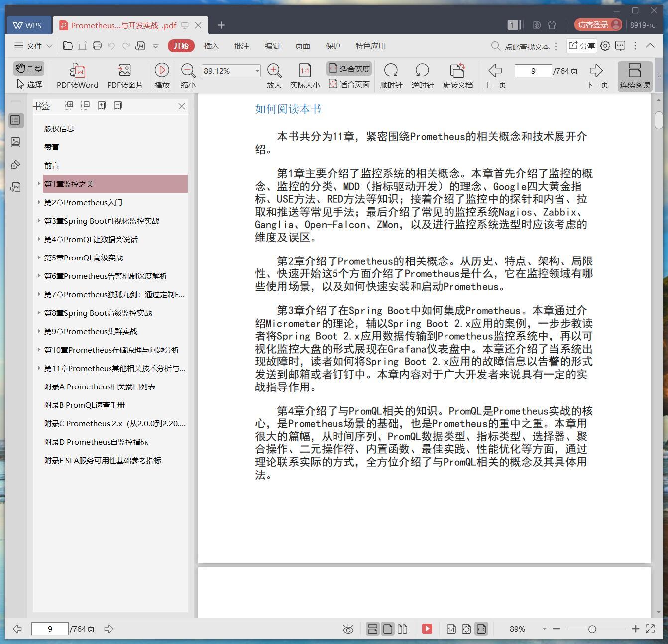Close the Prometheus PDF document tab
This screenshot has height=644, width=668.
pos(198,25)
